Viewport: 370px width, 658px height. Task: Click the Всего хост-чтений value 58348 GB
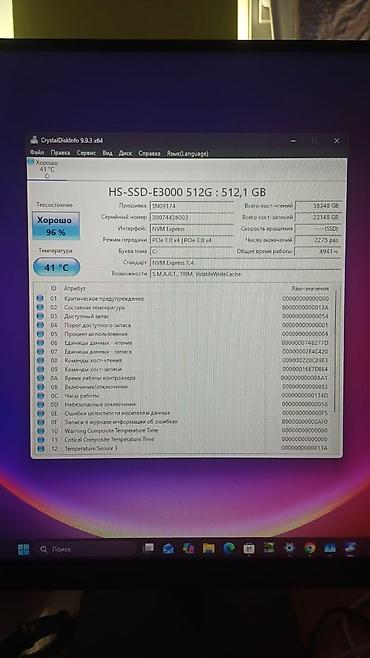pos(318,206)
